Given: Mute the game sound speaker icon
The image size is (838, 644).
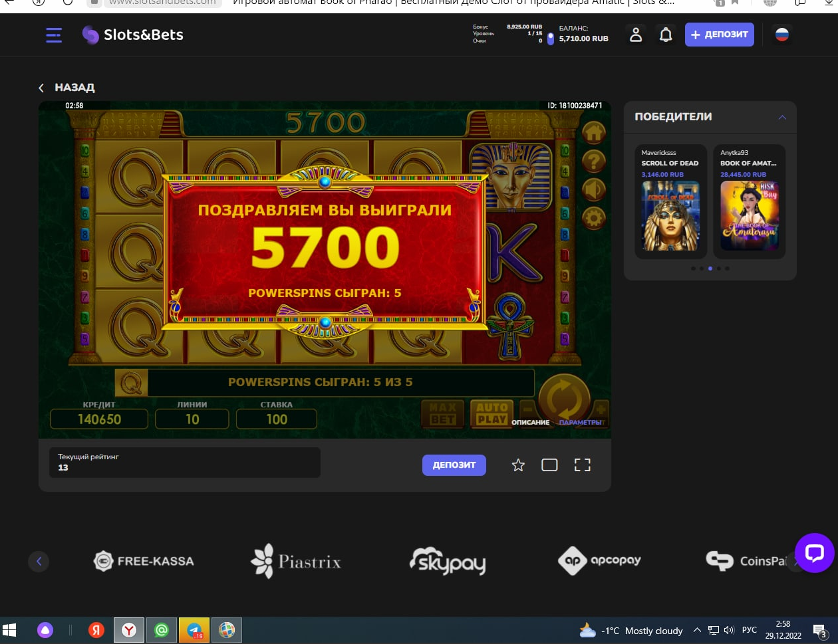Looking at the screenshot, I should [593, 190].
